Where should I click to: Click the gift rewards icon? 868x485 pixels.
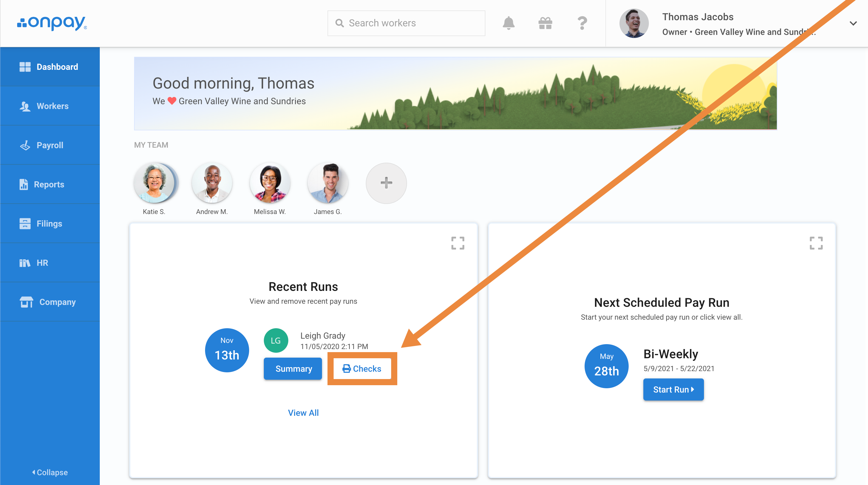[545, 23]
